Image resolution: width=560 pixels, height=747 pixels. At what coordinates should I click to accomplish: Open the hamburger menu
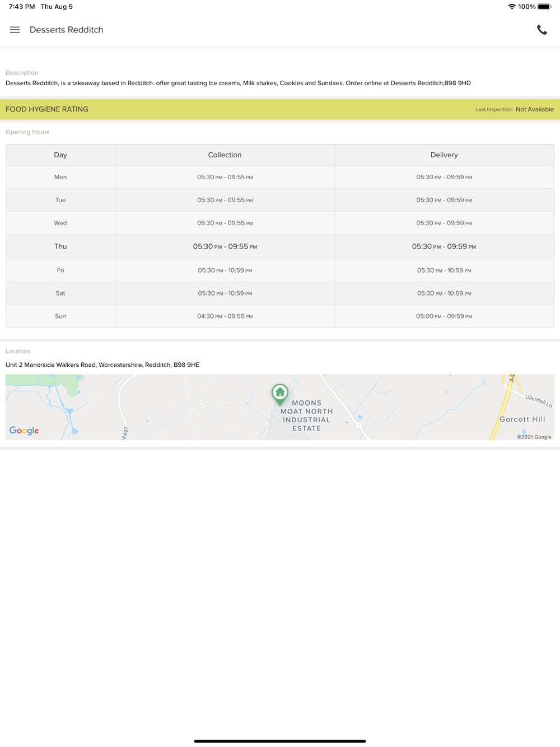click(15, 30)
